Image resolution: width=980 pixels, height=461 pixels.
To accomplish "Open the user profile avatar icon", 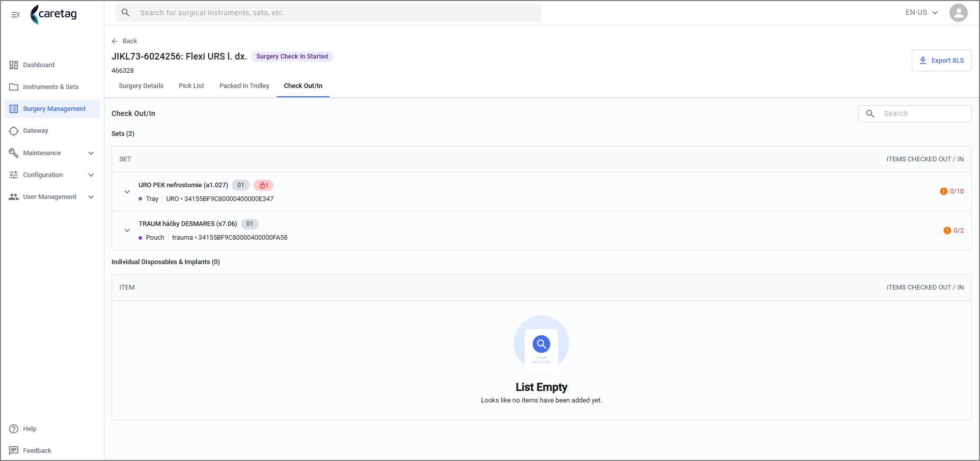I will tap(958, 13).
